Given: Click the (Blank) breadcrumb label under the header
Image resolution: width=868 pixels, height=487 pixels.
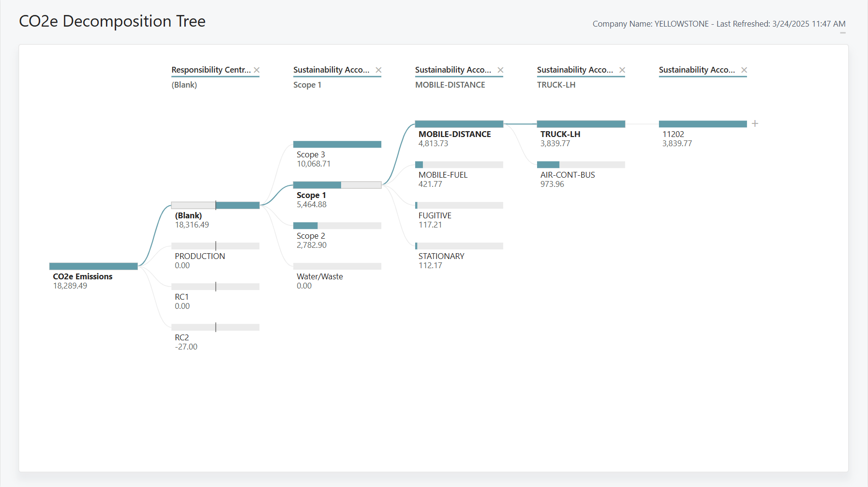Looking at the screenshot, I should click(184, 85).
